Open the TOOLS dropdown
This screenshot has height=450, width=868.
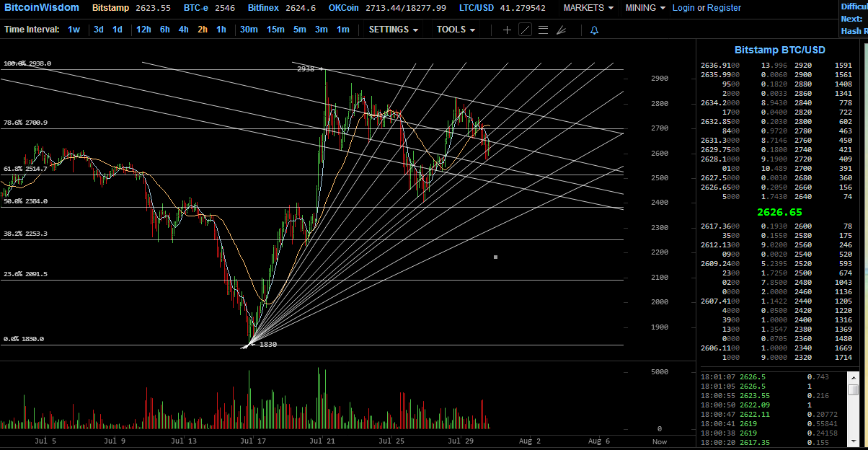coord(456,30)
